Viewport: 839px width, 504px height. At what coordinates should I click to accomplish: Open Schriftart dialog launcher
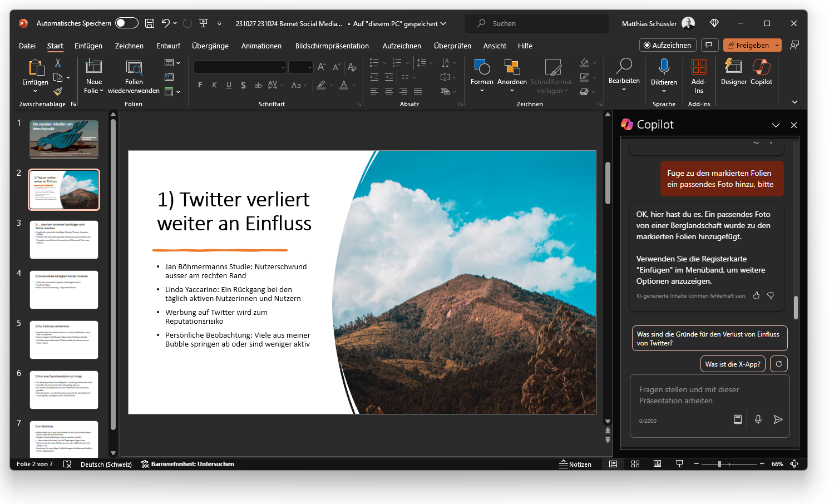pos(359,104)
